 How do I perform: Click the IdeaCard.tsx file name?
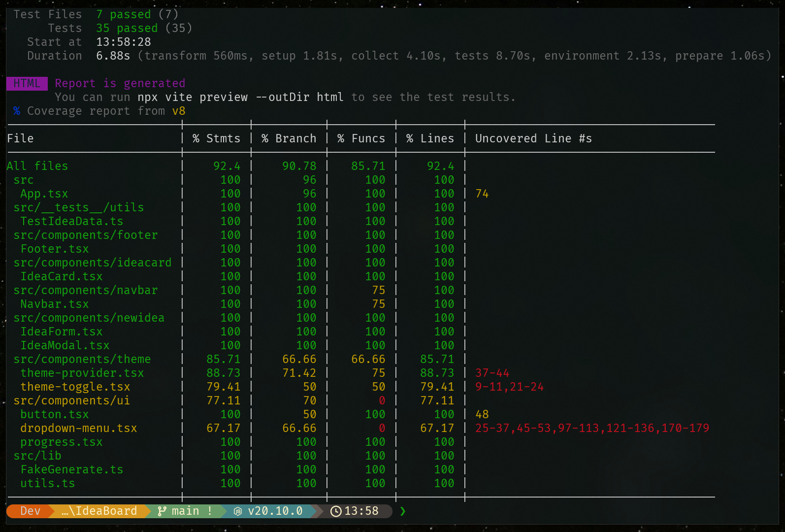point(62,277)
